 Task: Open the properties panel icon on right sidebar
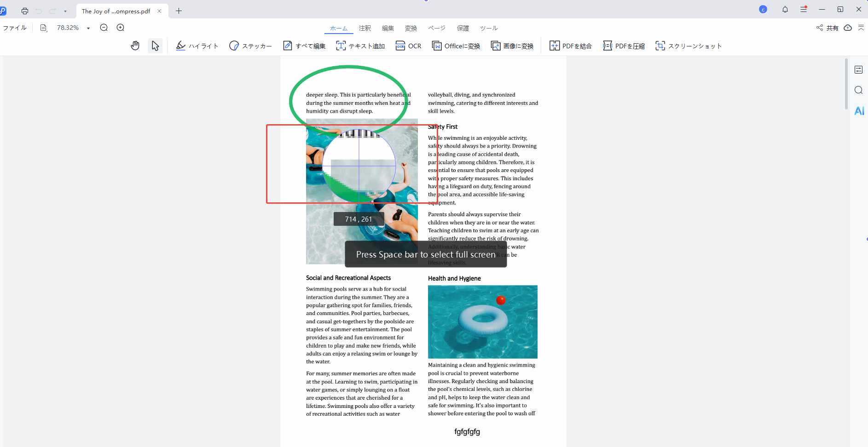click(859, 69)
